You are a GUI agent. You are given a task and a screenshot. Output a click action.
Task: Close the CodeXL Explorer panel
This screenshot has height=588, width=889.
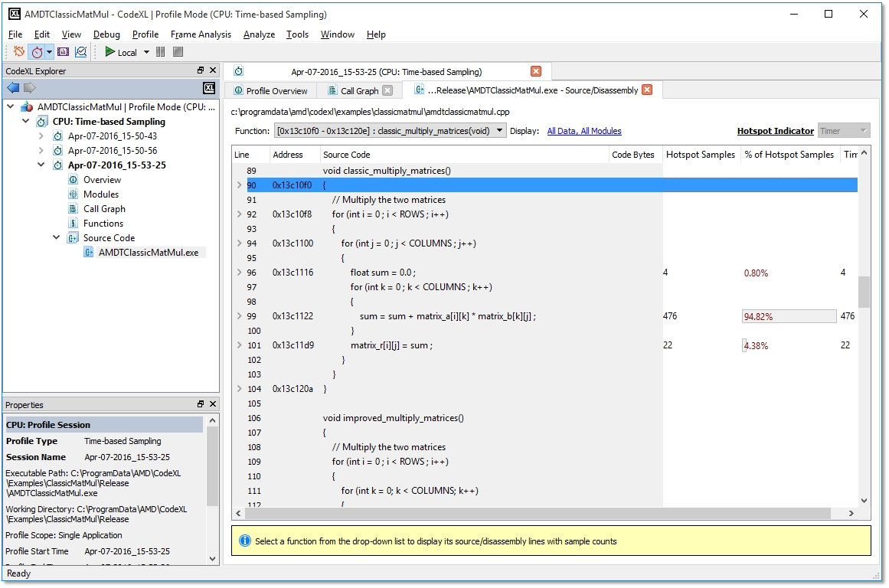pos(213,70)
